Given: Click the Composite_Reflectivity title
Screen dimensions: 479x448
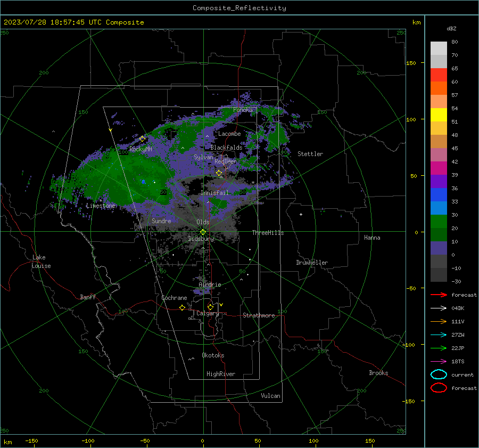Looking at the screenshot, I should [x=240, y=8].
